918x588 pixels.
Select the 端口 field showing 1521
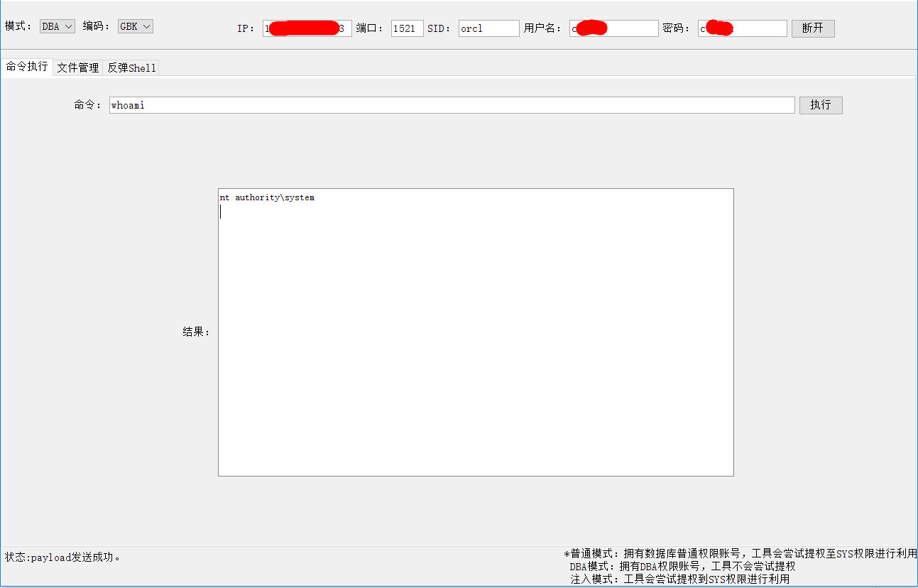point(408,28)
